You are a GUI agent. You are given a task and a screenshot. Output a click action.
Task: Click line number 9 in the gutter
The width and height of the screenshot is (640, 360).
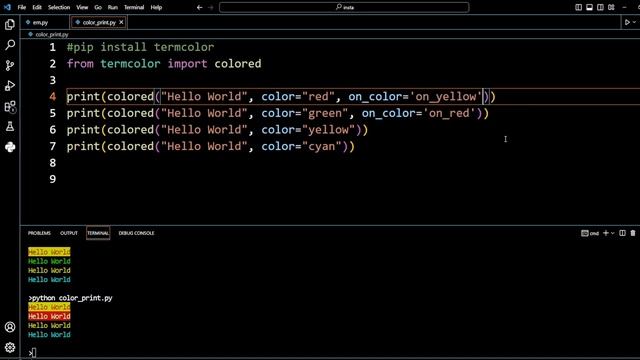pyautogui.click(x=53, y=179)
